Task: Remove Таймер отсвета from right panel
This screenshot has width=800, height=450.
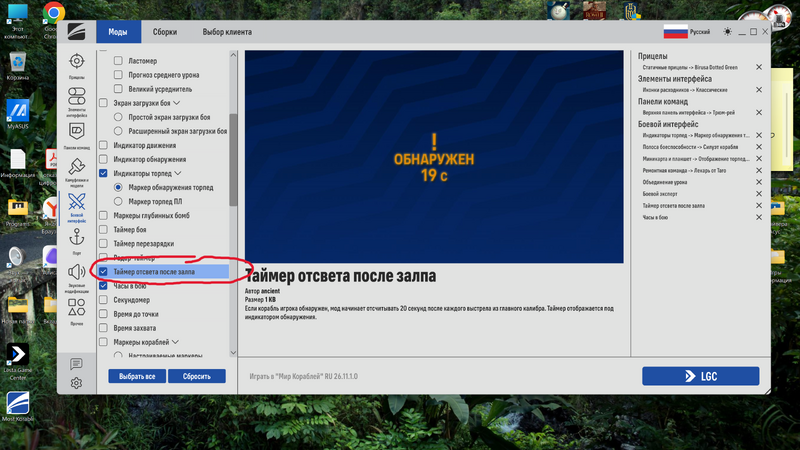Action: pos(759,206)
